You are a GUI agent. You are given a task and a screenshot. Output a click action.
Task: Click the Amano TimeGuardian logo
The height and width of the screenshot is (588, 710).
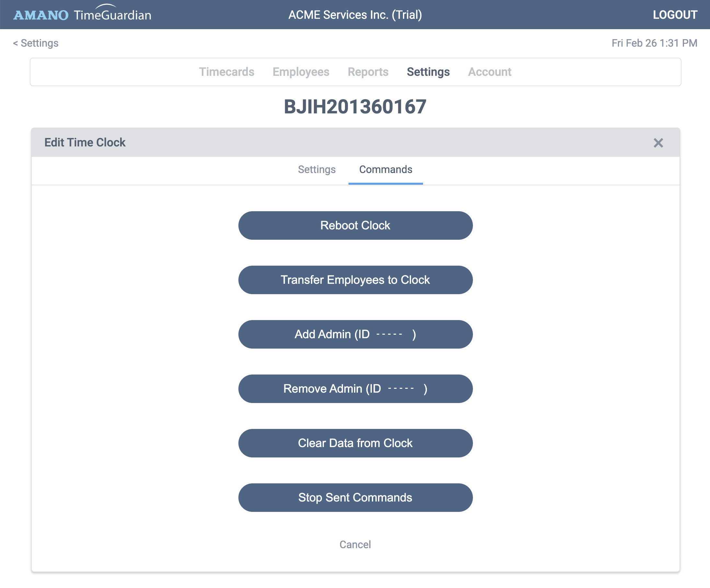(x=82, y=15)
